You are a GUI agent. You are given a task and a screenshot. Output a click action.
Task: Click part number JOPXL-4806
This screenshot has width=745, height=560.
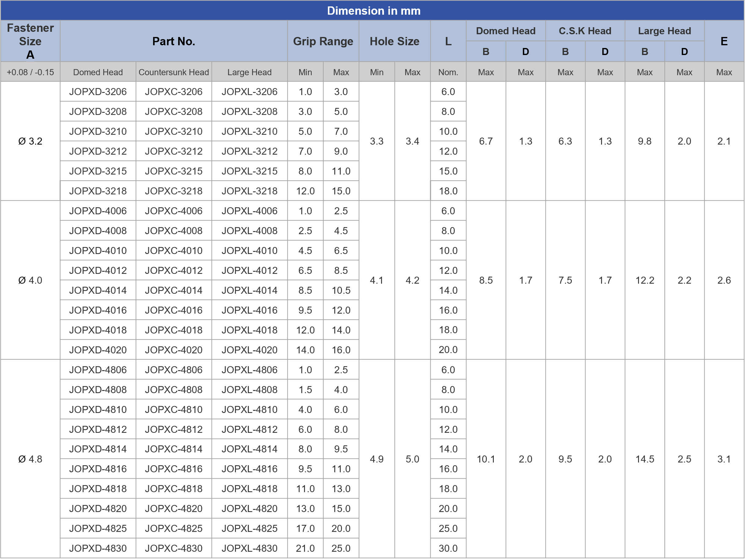click(x=250, y=370)
